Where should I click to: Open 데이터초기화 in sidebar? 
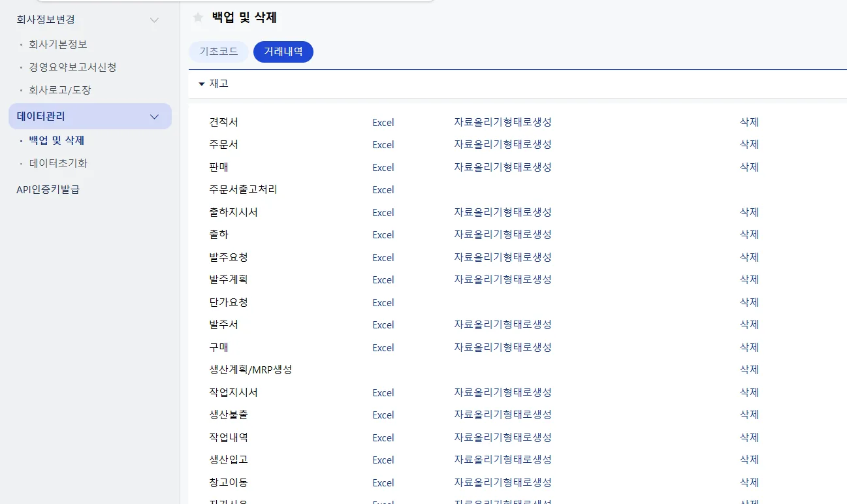click(x=58, y=163)
